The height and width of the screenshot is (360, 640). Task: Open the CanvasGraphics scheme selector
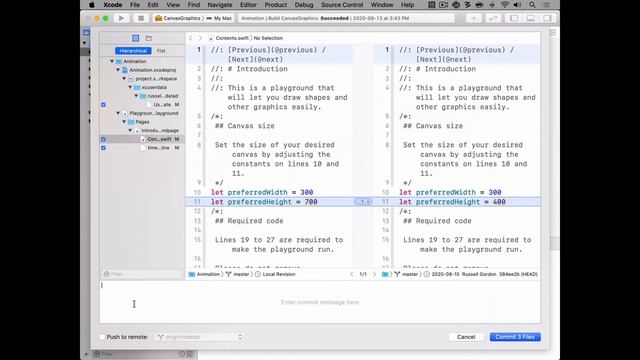(x=178, y=18)
